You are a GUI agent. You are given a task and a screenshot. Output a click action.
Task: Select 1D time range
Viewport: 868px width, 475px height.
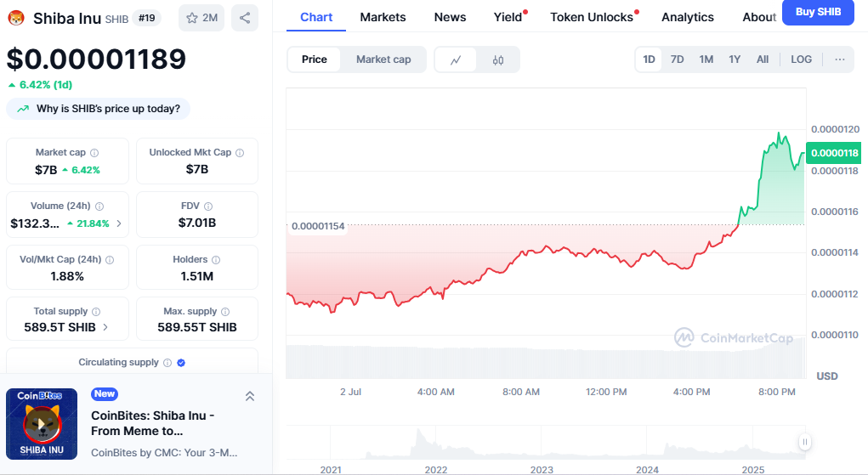649,59
